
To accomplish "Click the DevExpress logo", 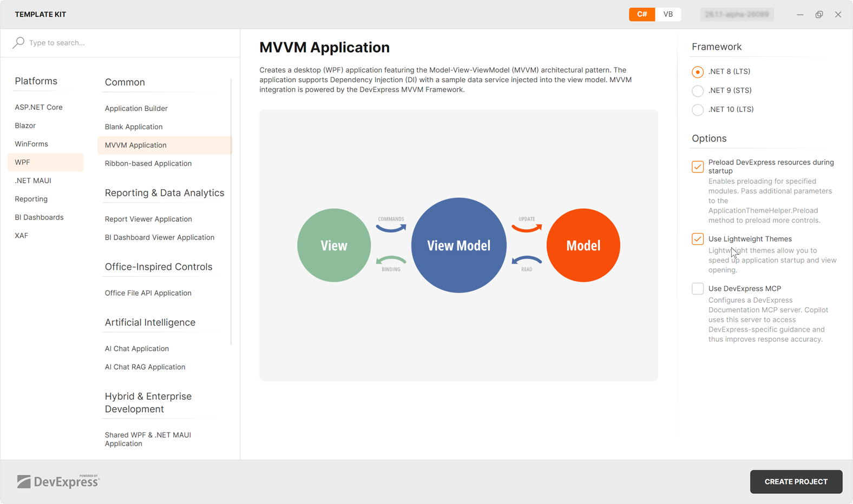I will (x=58, y=481).
